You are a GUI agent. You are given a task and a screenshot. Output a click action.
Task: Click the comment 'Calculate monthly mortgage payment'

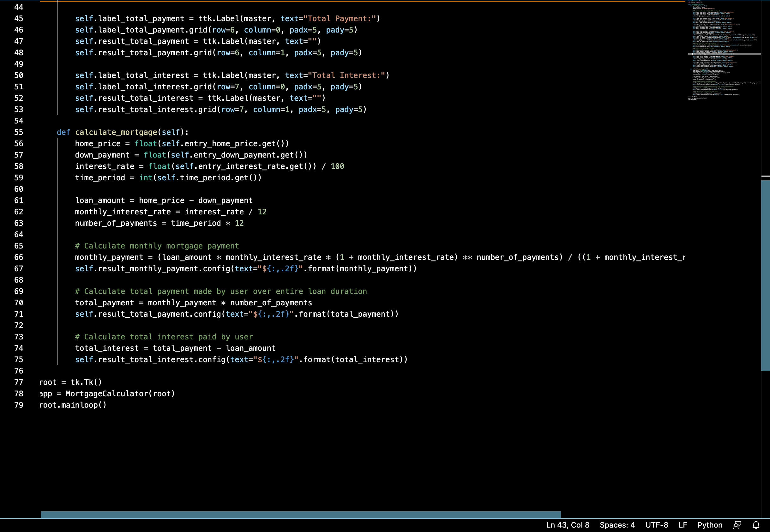pos(157,246)
